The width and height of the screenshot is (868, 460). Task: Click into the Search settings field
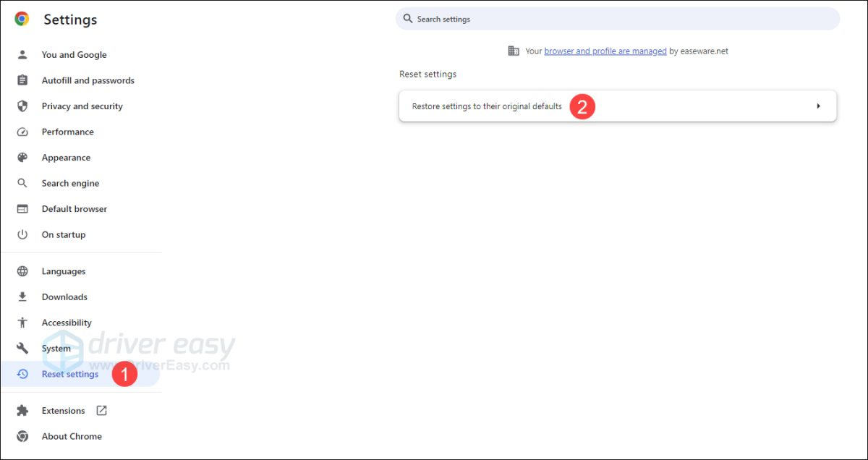coord(622,19)
